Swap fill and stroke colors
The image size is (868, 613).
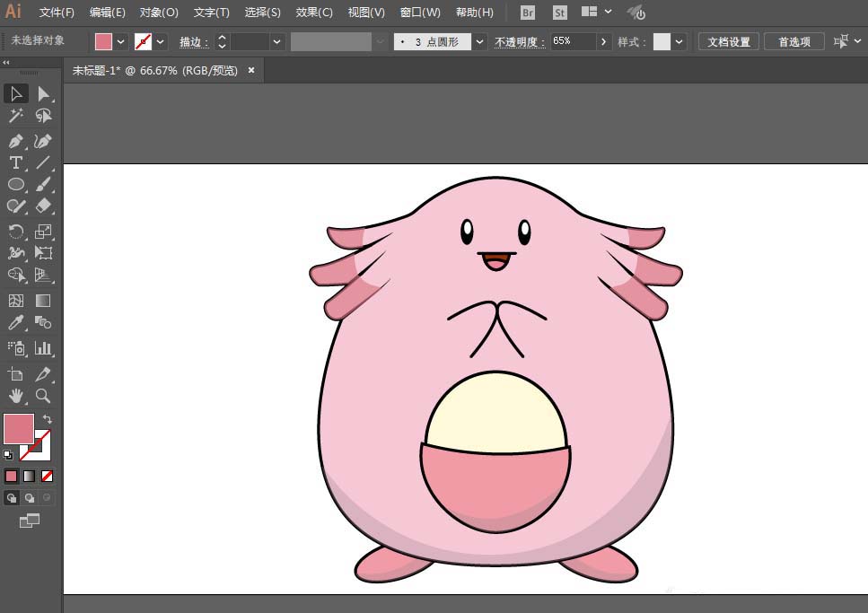[x=48, y=419]
